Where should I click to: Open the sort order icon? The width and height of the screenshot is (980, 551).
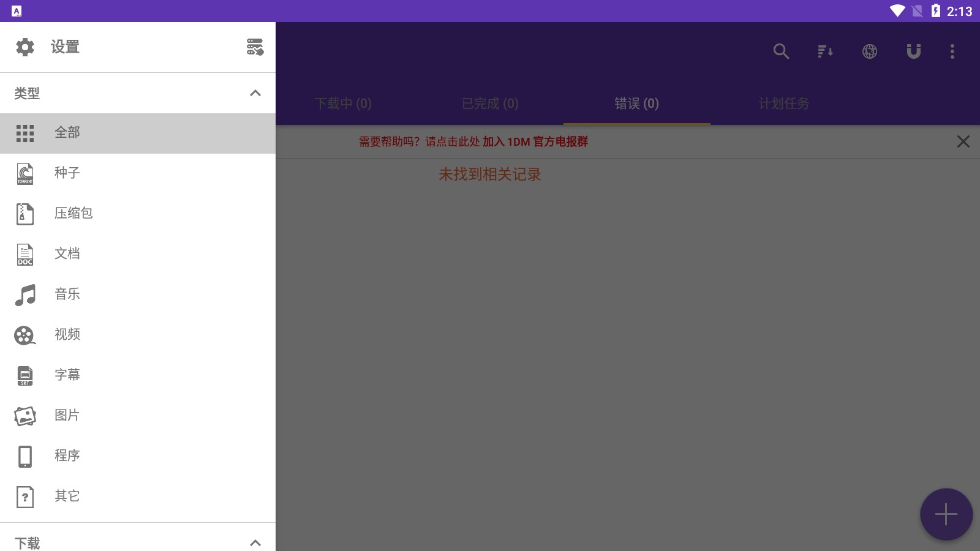[825, 51]
